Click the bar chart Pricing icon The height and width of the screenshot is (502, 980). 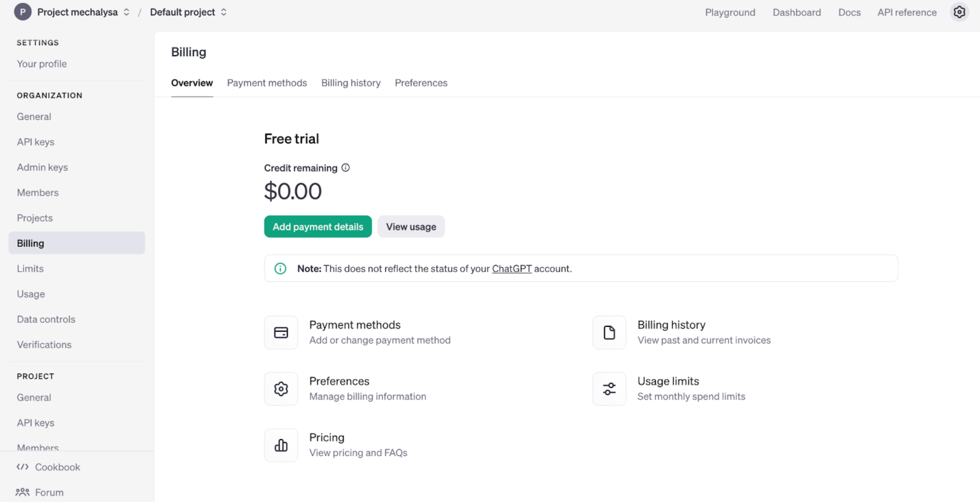tap(281, 445)
